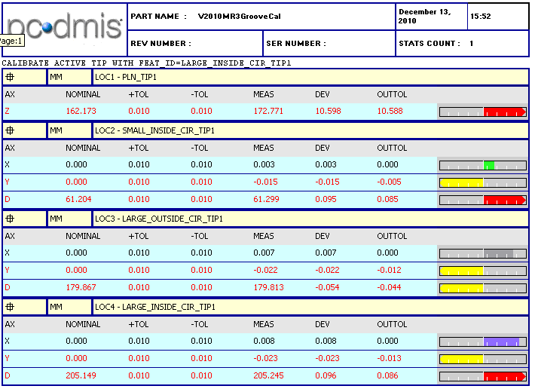This screenshot has height=392, width=535.
Task: Click the measured value 172.771 in LOC1
Action: click(267, 112)
